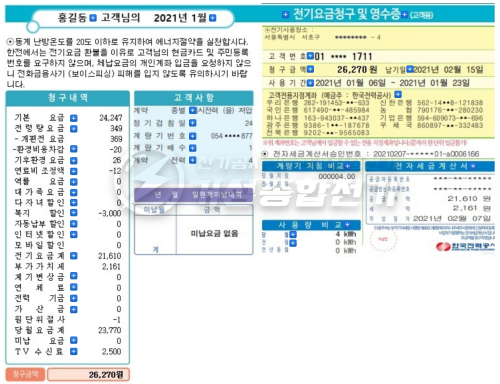Click the plus icon for 다자녀할인
The width and height of the screenshot is (500, 384).
click(x=74, y=203)
